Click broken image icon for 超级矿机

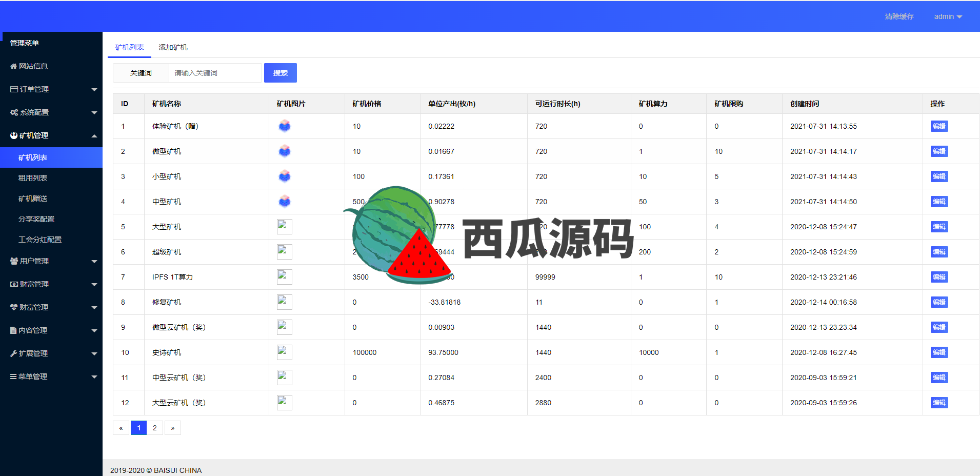tap(285, 252)
